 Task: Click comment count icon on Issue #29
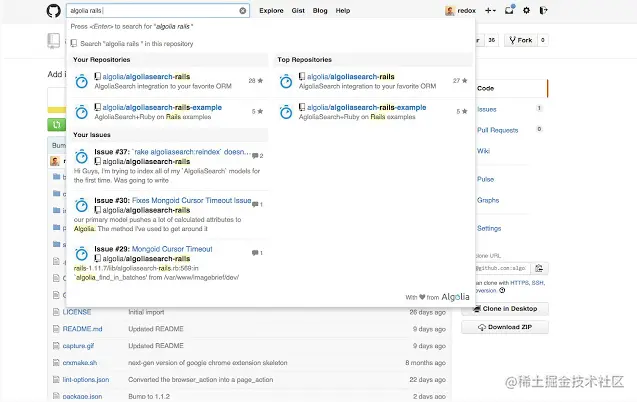pyautogui.click(x=257, y=253)
